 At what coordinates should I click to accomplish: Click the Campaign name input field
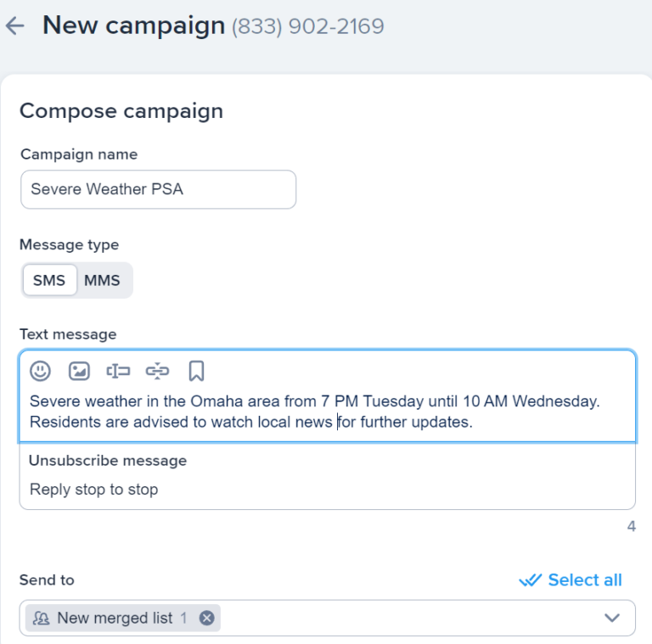(x=158, y=189)
